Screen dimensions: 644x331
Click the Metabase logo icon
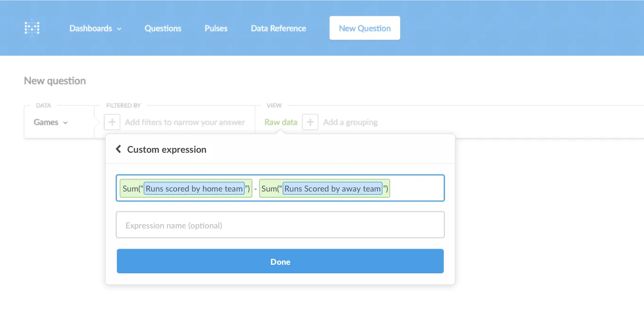pyautogui.click(x=32, y=28)
